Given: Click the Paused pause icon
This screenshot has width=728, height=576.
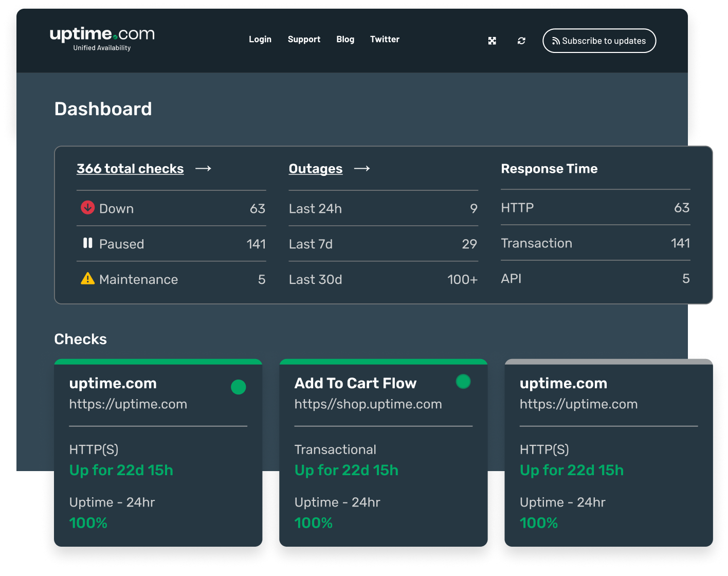Looking at the screenshot, I should point(88,243).
